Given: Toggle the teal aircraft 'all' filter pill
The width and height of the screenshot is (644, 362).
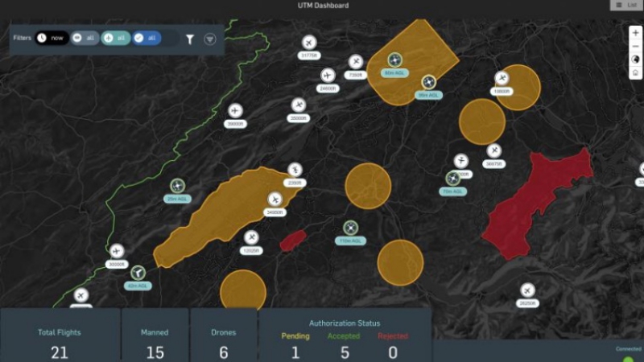Looking at the screenshot, I should [x=116, y=38].
